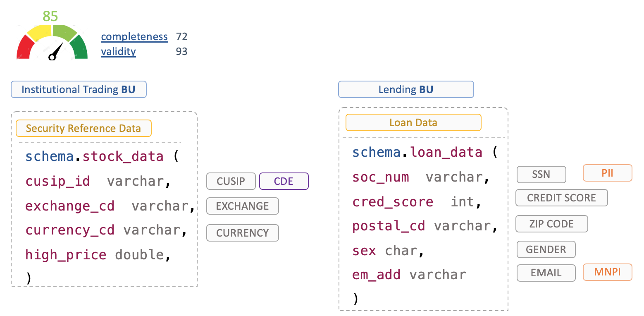The width and height of the screenshot is (644, 316).
Task: Select the Institutional Trading BU label
Action: click(x=79, y=89)
